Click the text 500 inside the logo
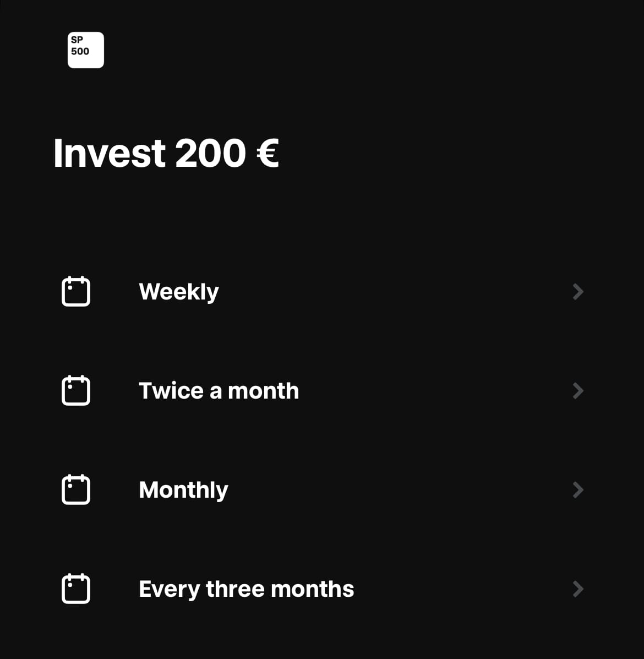The height and width of the screenshot is (659, 644). coord(80,51)
